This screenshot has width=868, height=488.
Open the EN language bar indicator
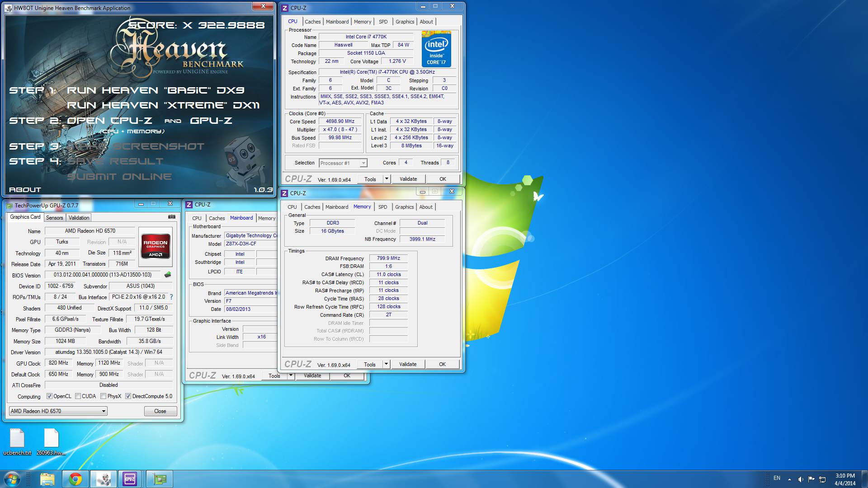pos(777,478)
